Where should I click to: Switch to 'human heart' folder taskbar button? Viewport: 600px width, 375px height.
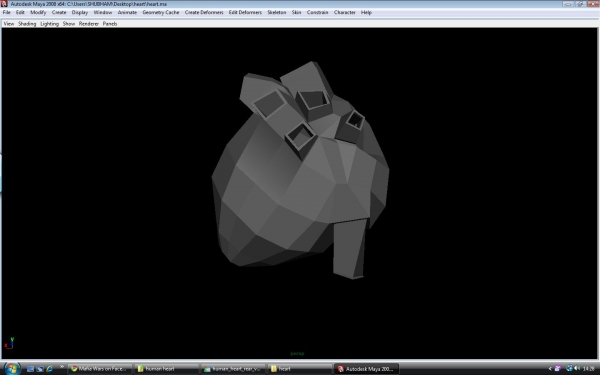click(167, 369)
